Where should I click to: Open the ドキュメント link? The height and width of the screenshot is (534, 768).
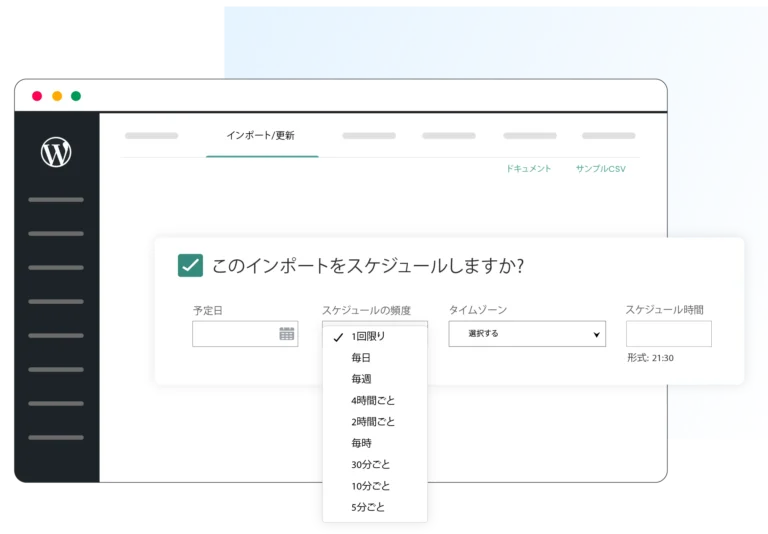(x=529, y=169)
